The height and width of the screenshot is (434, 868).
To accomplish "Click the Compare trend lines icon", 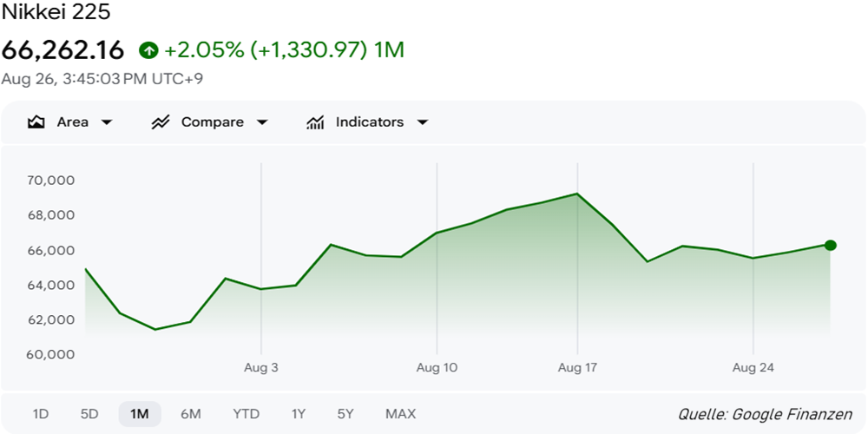I will point(160,122).
